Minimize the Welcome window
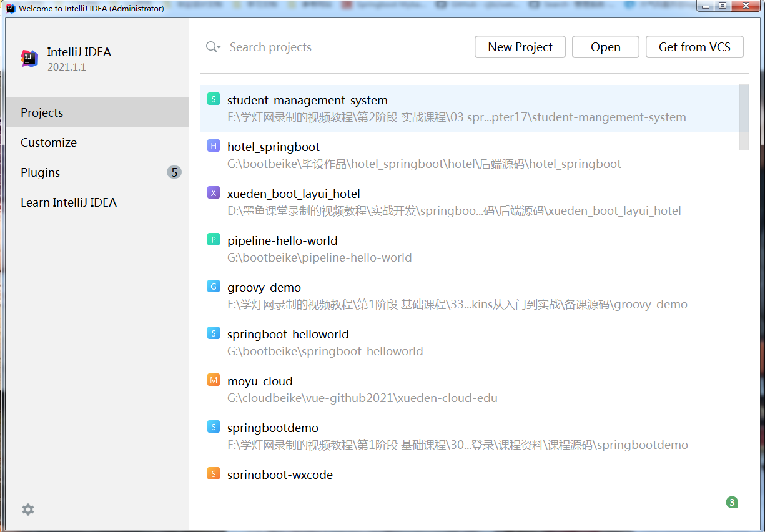 [705, 7]
